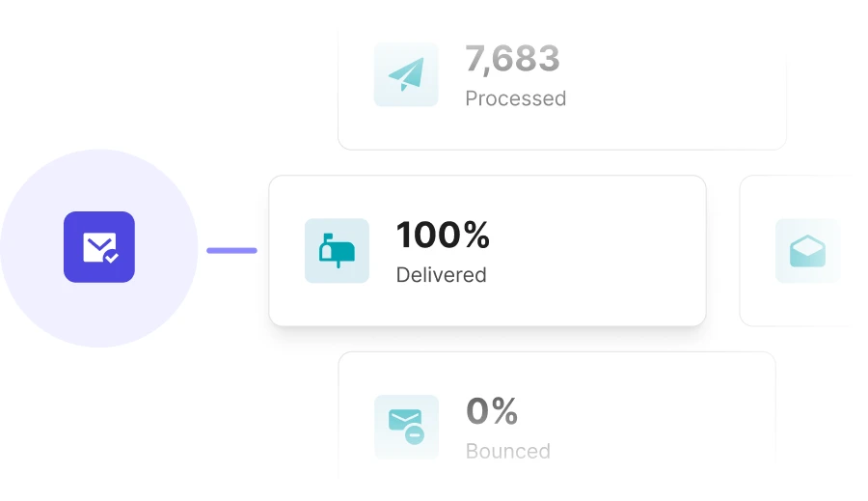Click the 7,683 processed count
Viewport: 868px width, 501px height.
point(513,59)
